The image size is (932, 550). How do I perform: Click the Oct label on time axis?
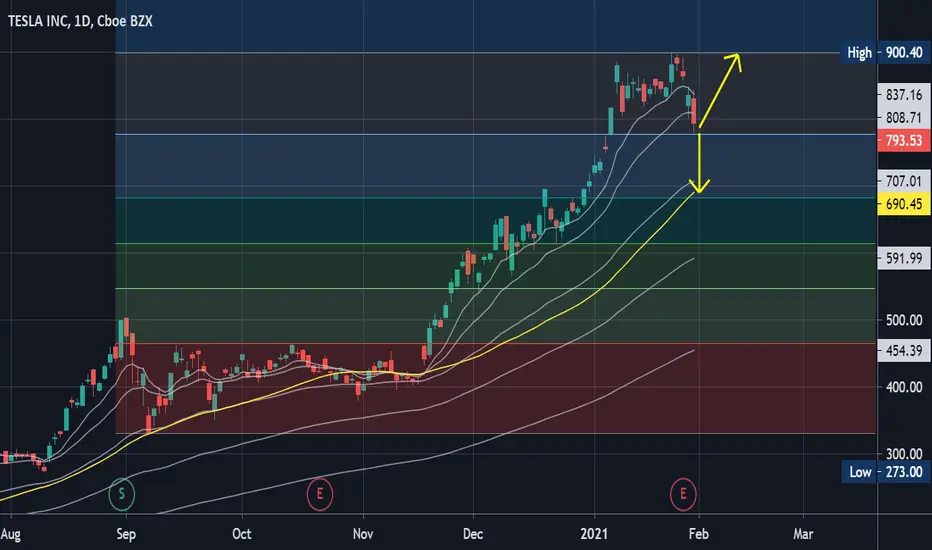click(x=242, y=534)
